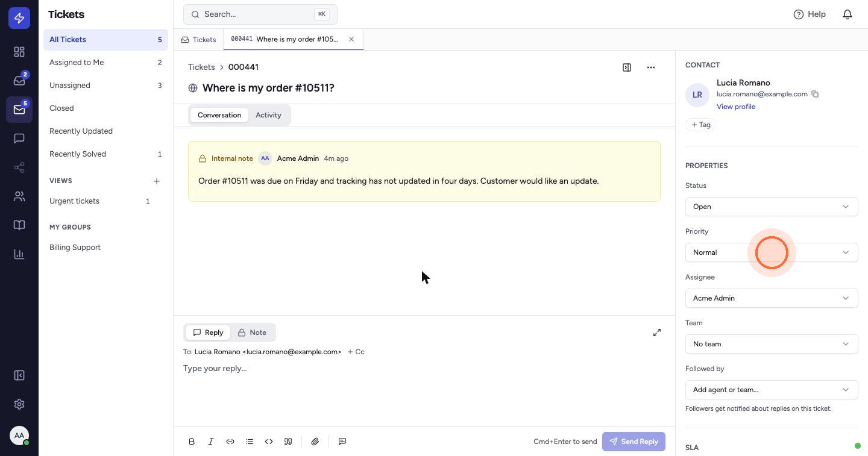The height and width of the screenshot is (456, 868).
Task: Click the LR contact avatar
Action: pos(697,95)
